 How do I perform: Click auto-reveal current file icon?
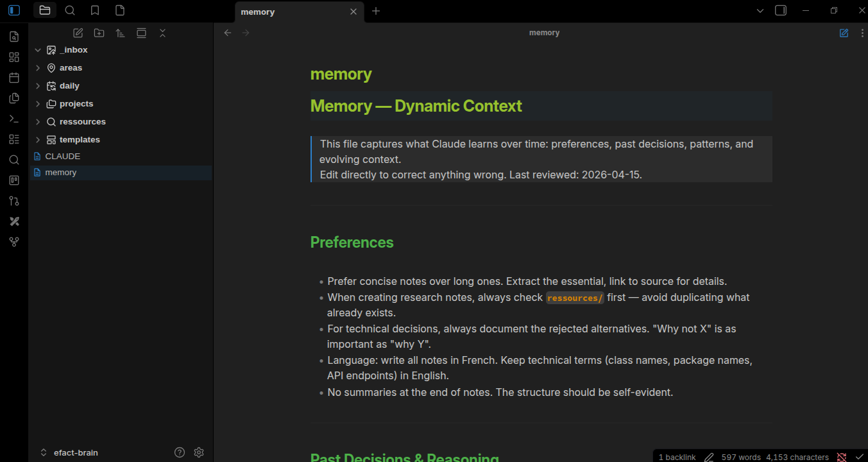coord(141,33)
